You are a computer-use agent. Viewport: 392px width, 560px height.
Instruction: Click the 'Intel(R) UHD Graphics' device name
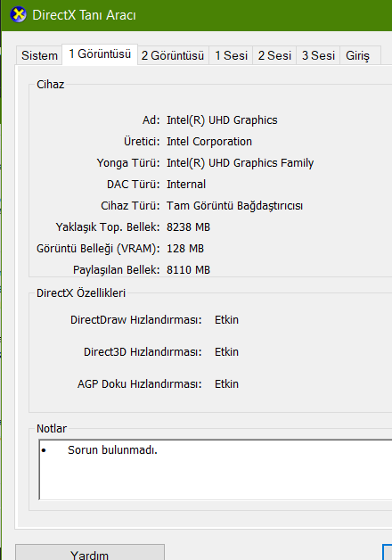coord(222,120)
